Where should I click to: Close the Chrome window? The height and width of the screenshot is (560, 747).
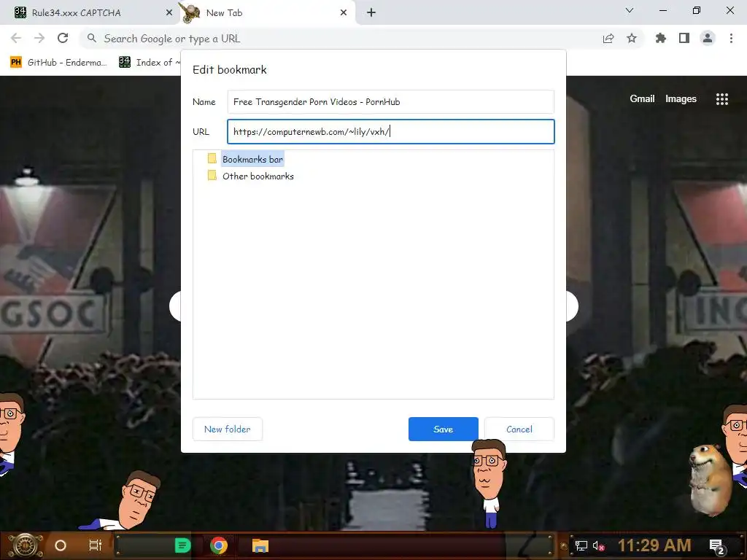coord(729,10)
